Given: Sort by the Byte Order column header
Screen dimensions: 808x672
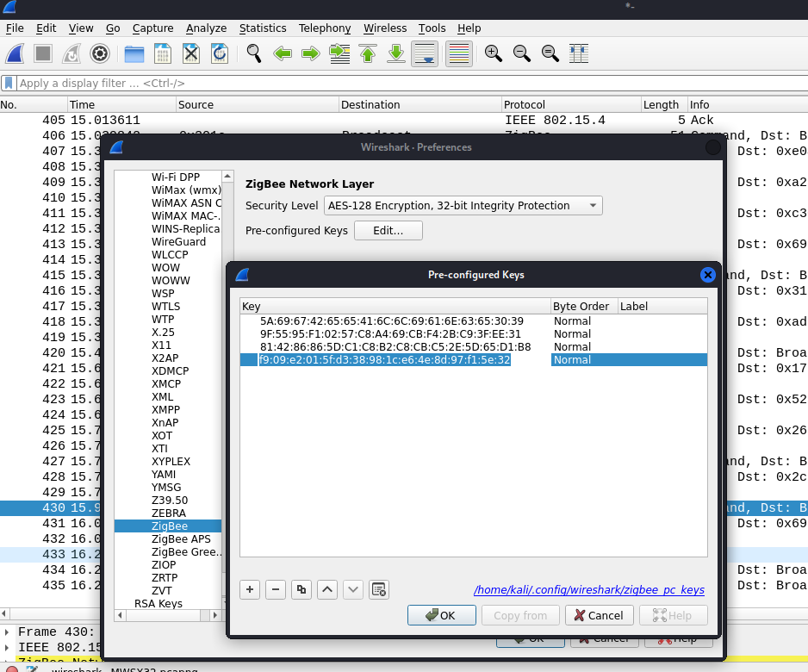Looking at the screenshot, I should 584,306.
